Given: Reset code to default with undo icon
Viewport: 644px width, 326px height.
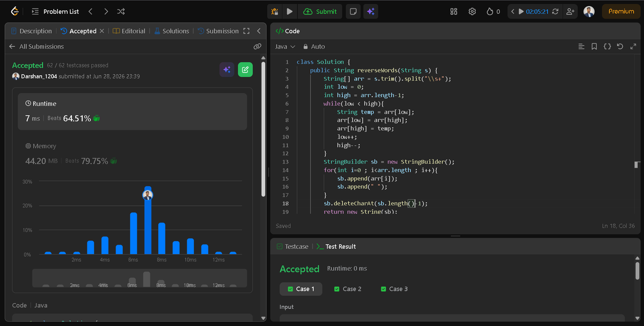Looking at the screenshot, I should click(620, 47).
